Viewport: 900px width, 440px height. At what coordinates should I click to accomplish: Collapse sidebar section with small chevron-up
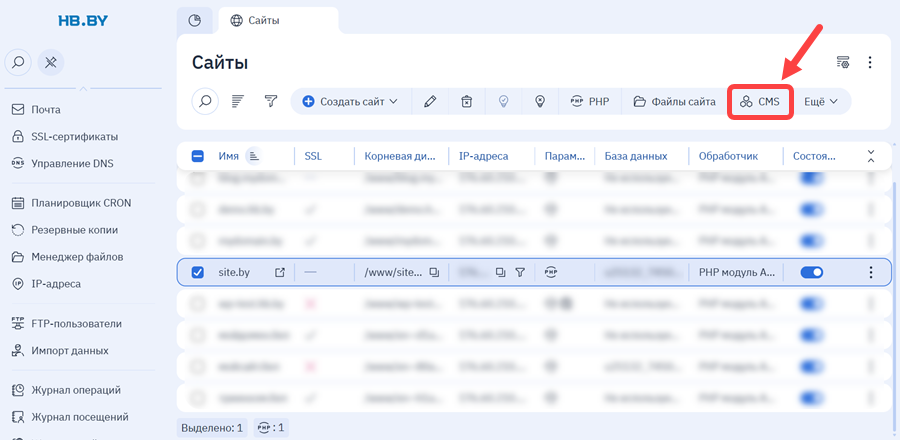point(83,88)
